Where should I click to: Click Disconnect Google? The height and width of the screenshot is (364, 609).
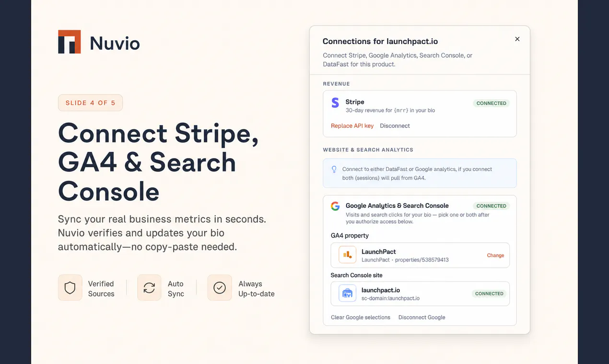[422, 318]
